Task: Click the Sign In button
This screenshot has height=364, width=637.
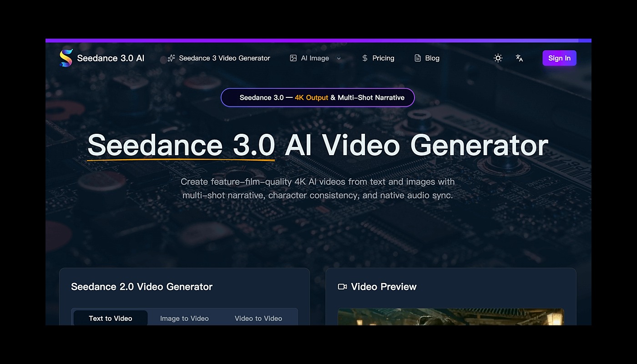Action: 559,58
